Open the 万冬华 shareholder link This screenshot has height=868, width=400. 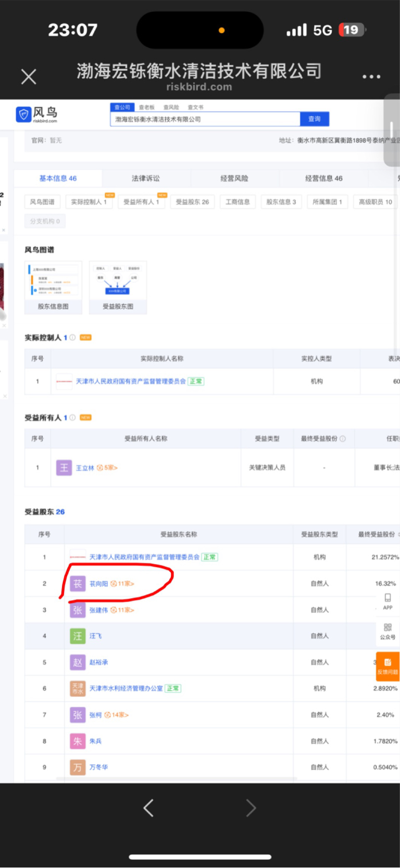(x=98, y=767)
